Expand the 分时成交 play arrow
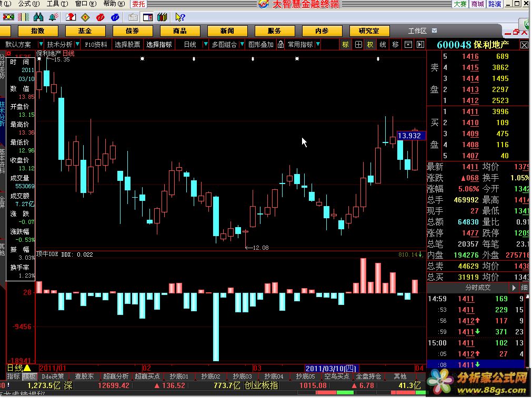This screenshot has height=398, width=532. (514, 288)
